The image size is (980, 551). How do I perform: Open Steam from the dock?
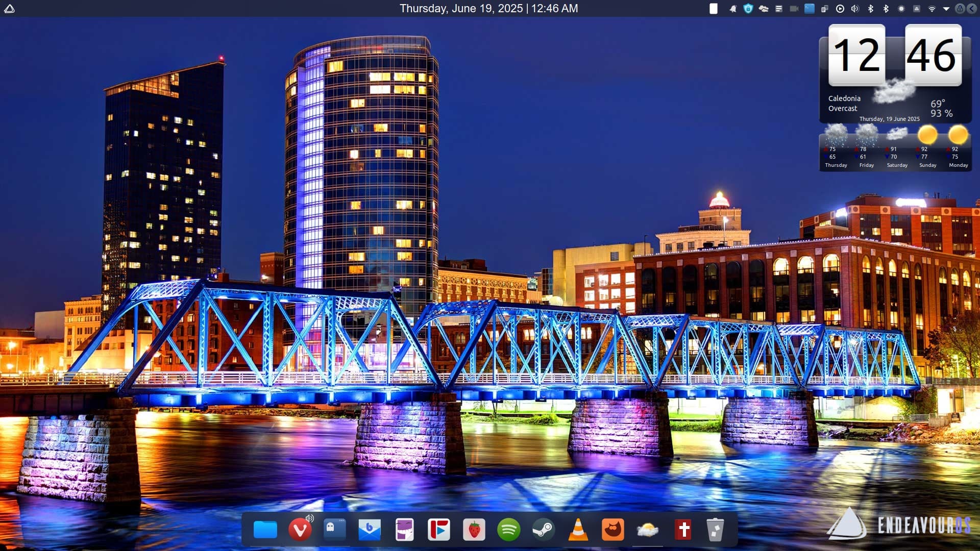(x=543, y=530)
